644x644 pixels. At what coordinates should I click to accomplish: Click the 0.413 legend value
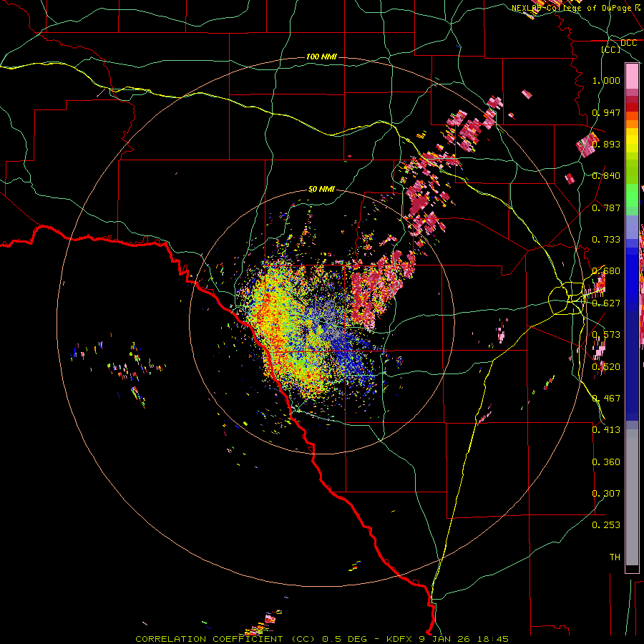tap(606, 430)
